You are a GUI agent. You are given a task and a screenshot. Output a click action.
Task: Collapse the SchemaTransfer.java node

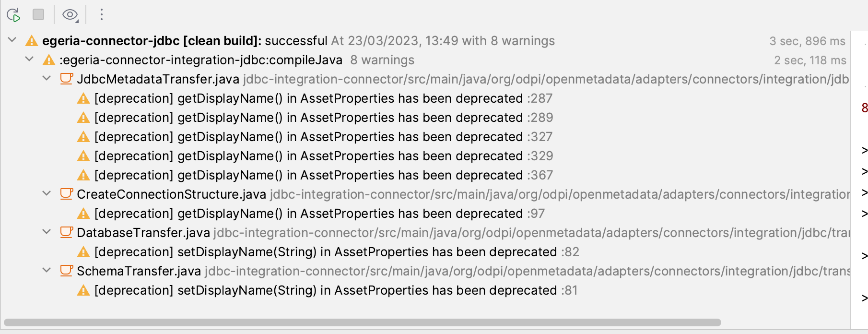point(47,271)
